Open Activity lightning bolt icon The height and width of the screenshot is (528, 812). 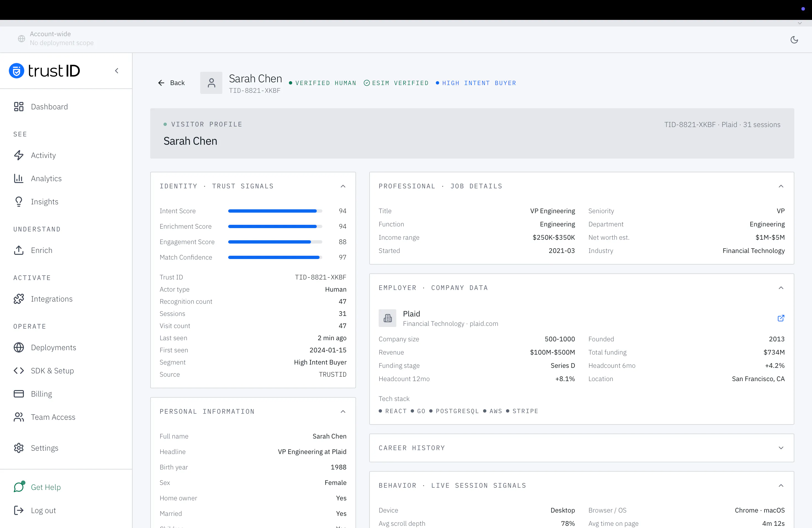(x=19, y=155)
